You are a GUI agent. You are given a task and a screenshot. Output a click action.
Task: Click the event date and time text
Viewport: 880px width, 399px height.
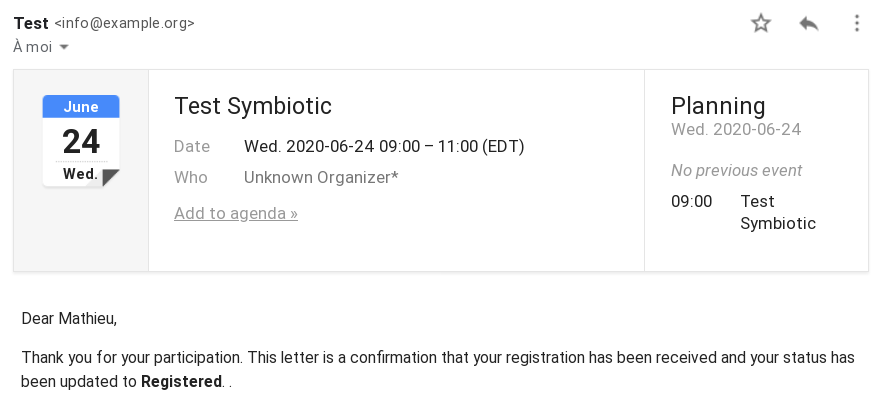[384, 146]
